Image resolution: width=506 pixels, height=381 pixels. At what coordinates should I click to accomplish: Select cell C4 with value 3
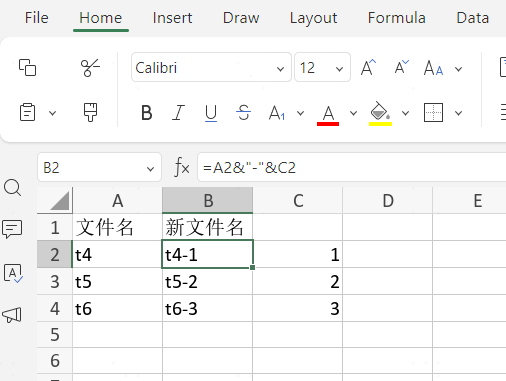tap(298, 308)
